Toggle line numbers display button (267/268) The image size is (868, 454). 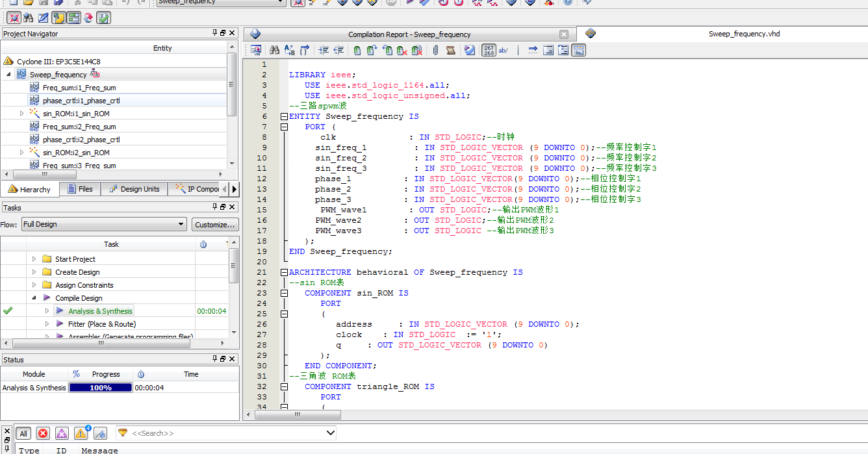tap(489, 50)
